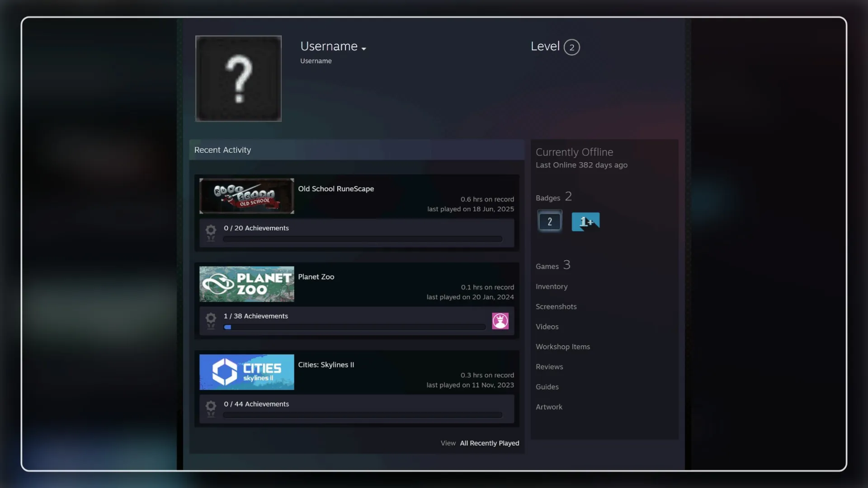
Task: Click the Old School RuneScape achievements trophy icon
Action: coord(211,233)
